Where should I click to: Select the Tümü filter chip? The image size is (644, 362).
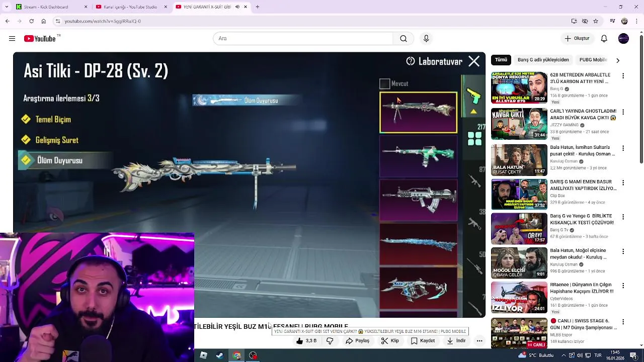coord(501,60)
